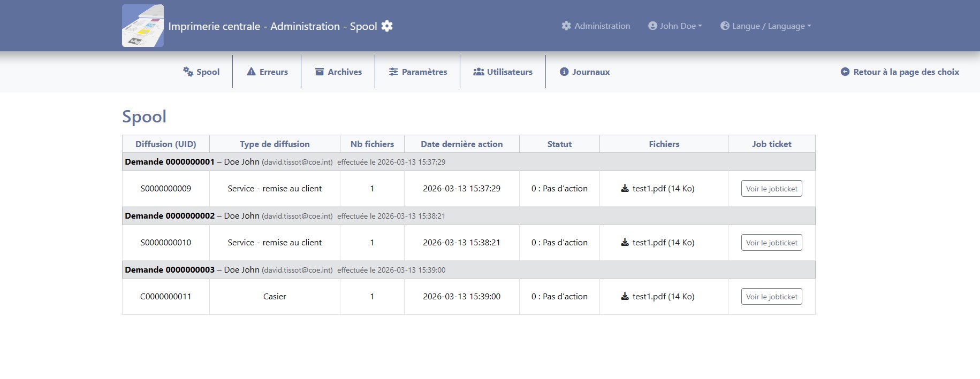Screen dimensions: 980x379
Task: Expand the John Doe user dropdown
Action: click(675, 26)
